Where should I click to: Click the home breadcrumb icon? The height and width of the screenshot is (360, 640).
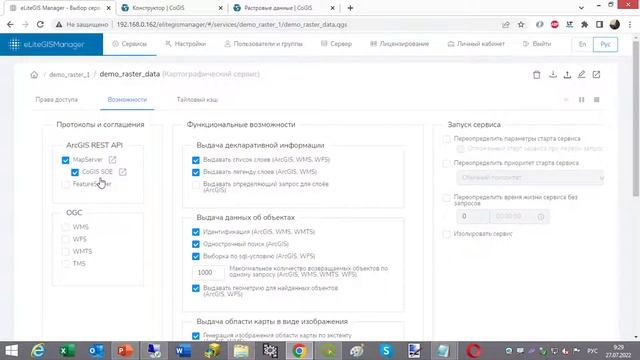[34, 75]
